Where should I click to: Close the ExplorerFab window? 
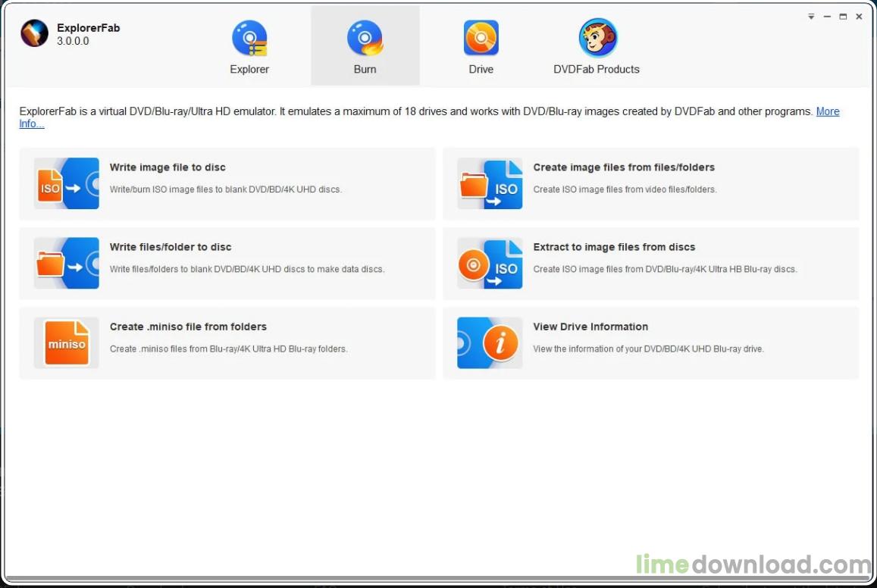pos(859,17)
